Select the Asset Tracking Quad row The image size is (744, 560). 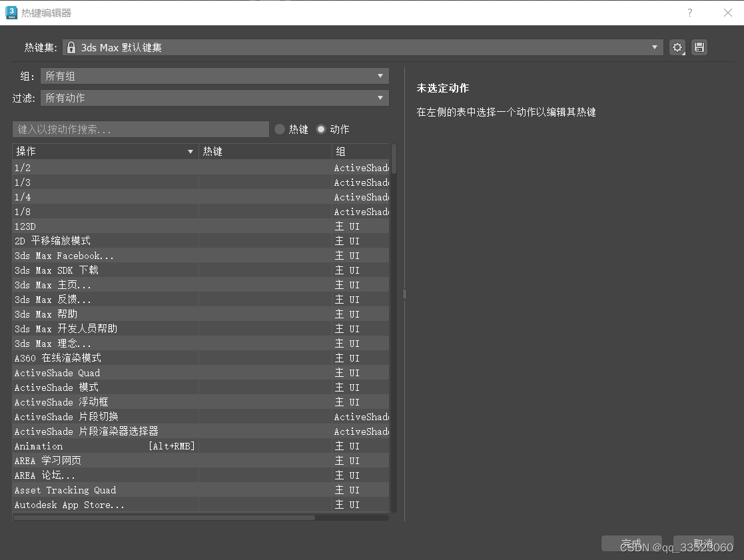[x=200, y=490]
